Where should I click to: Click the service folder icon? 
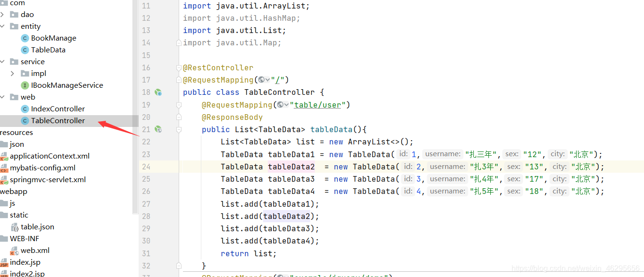[x=14, y=62]
